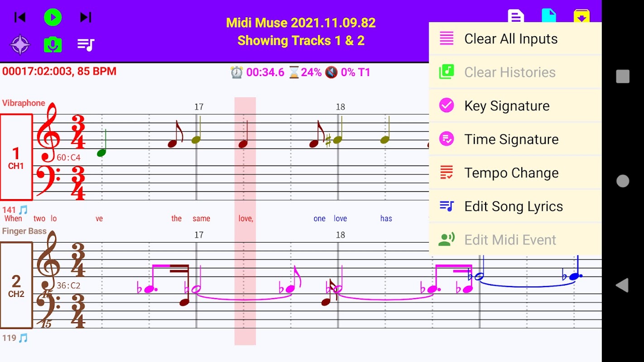Click the blue lyric word 'has'
This screenshot has height=362, width=644.
(386, 219)
